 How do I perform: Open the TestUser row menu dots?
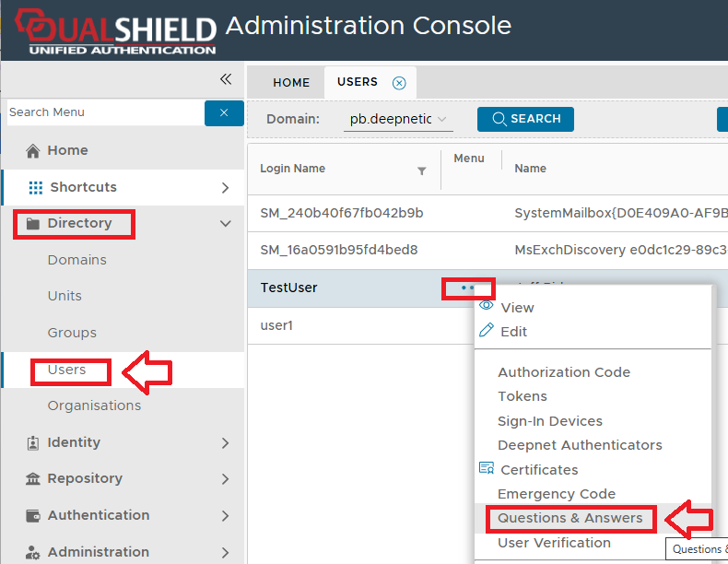point(468,288)
